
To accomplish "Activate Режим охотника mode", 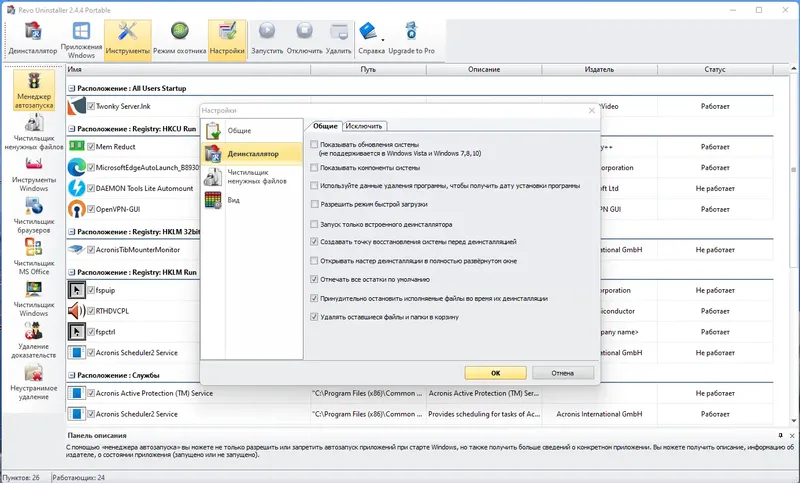I will 180,40.
